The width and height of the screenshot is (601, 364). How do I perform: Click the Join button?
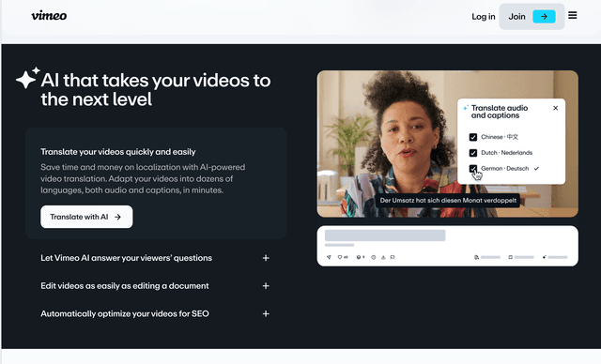pos(532,17)
